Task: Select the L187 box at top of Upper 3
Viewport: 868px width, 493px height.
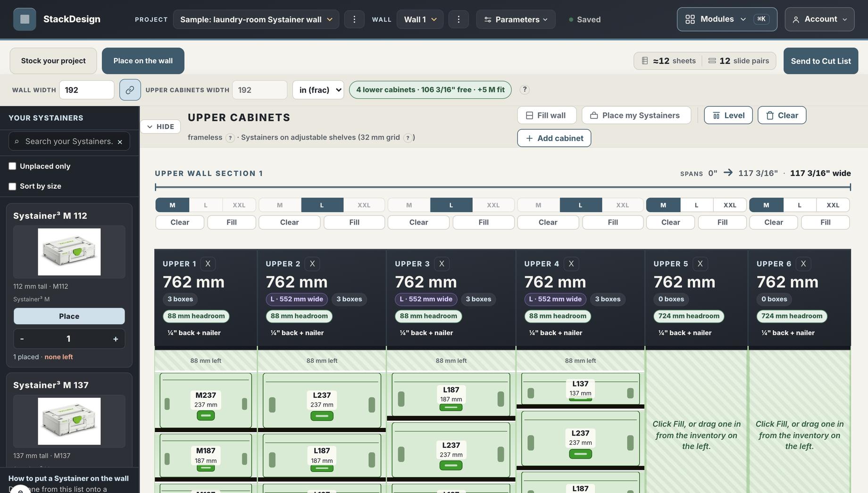Action: [x=451, y=394]
